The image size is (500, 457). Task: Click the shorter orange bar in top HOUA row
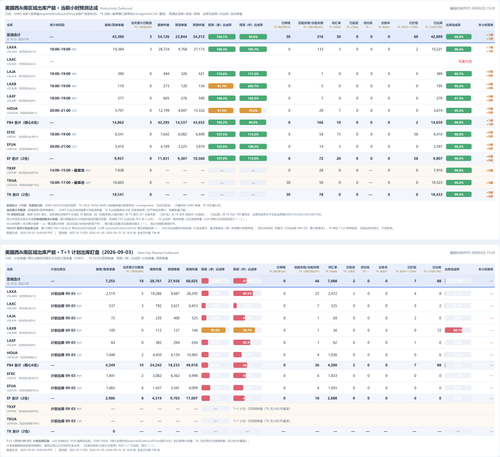[250, 110]
